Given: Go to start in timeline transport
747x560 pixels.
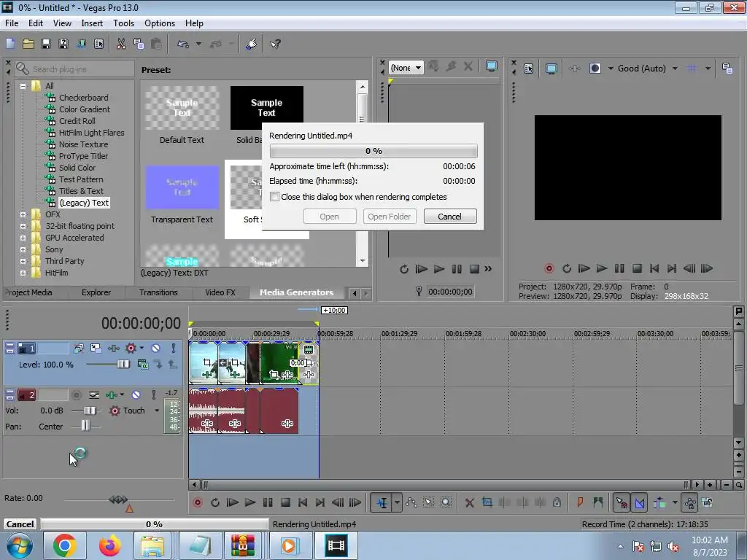Looking at the screenshot, I should (x=303, y=502).
